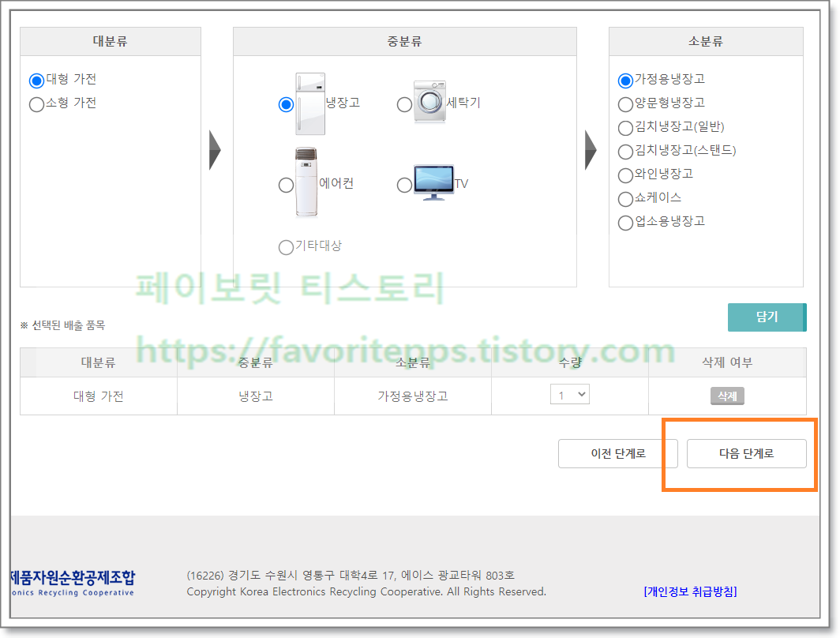Click the 선택된 배출 품목 label

click(63, 325)
